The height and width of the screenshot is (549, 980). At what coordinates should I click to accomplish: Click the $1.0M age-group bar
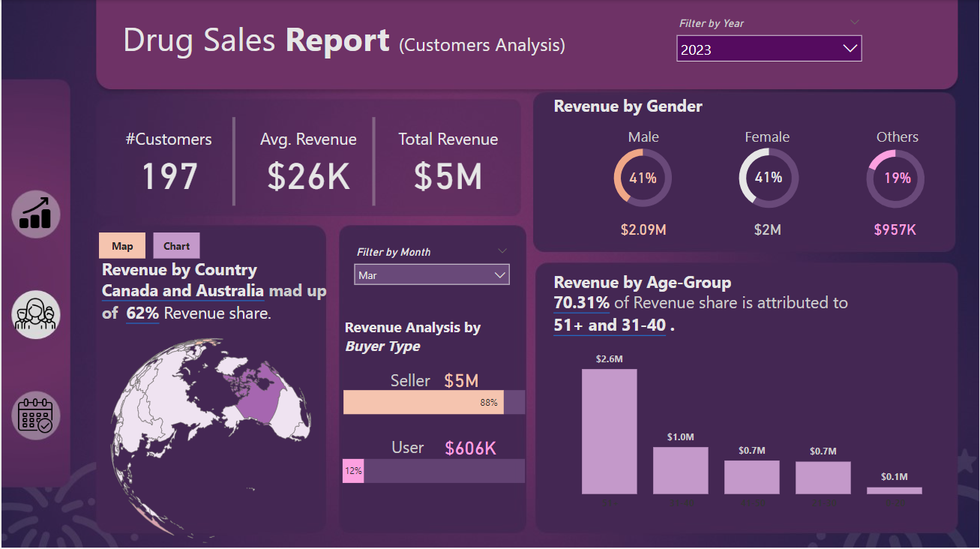(x=680, y=470)
